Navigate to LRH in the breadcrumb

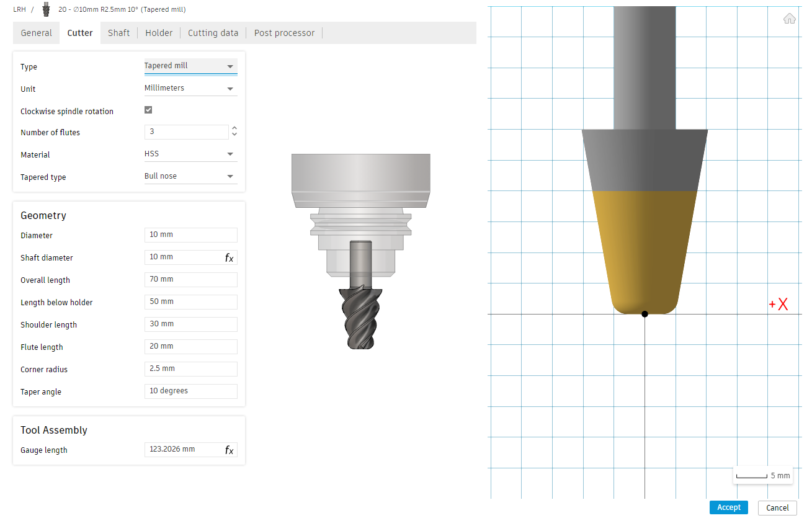click(19, 9)
